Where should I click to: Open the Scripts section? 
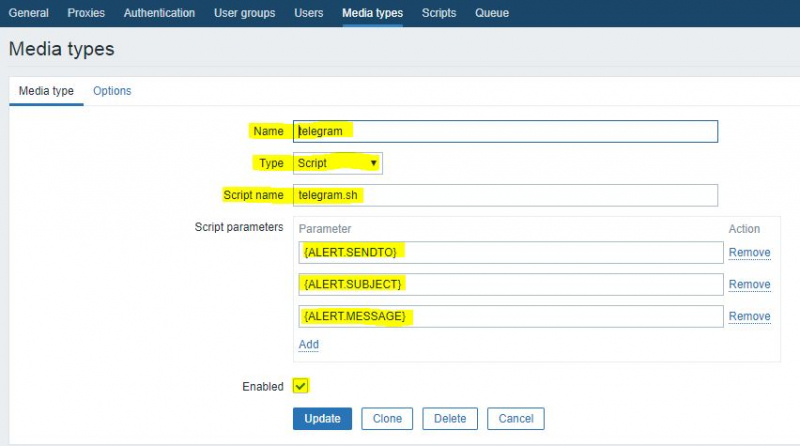click(x=439, y=13)
